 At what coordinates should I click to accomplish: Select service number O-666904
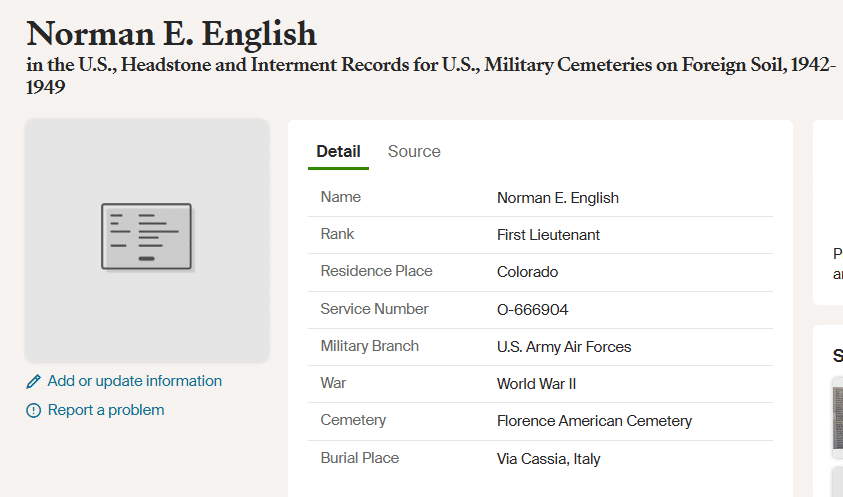532,310
